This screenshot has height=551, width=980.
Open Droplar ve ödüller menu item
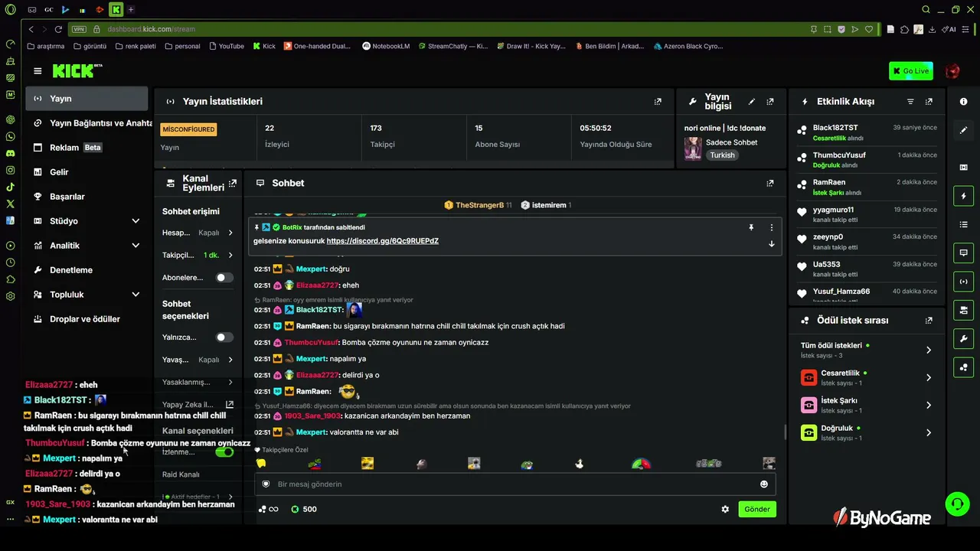click(x=87, y=319)
